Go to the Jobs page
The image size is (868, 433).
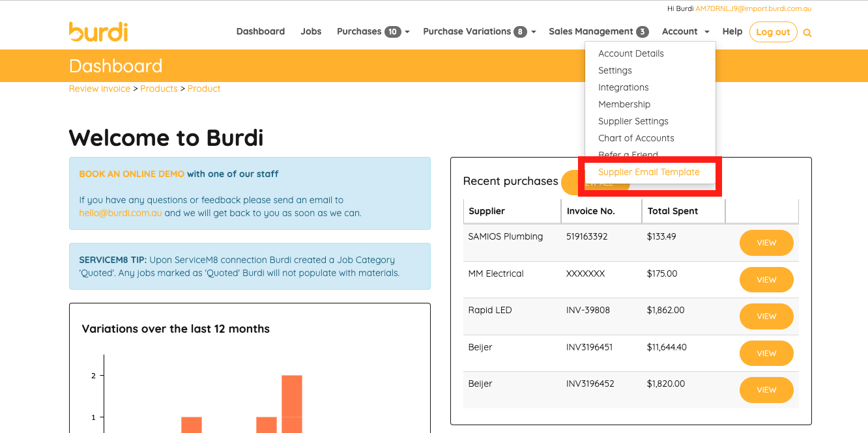coord(311,31)
